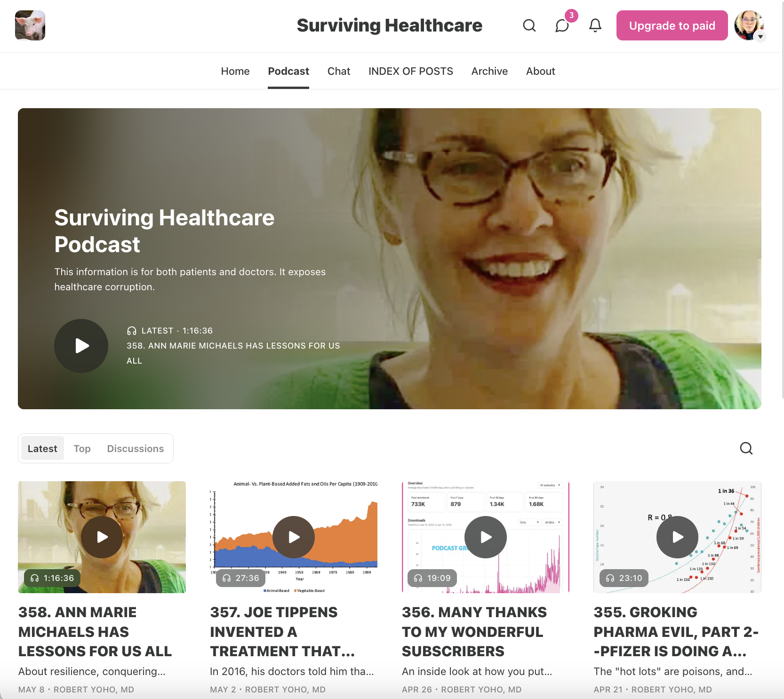
Task: Switch to the Top sort option
Action: [x=82, y=448]
